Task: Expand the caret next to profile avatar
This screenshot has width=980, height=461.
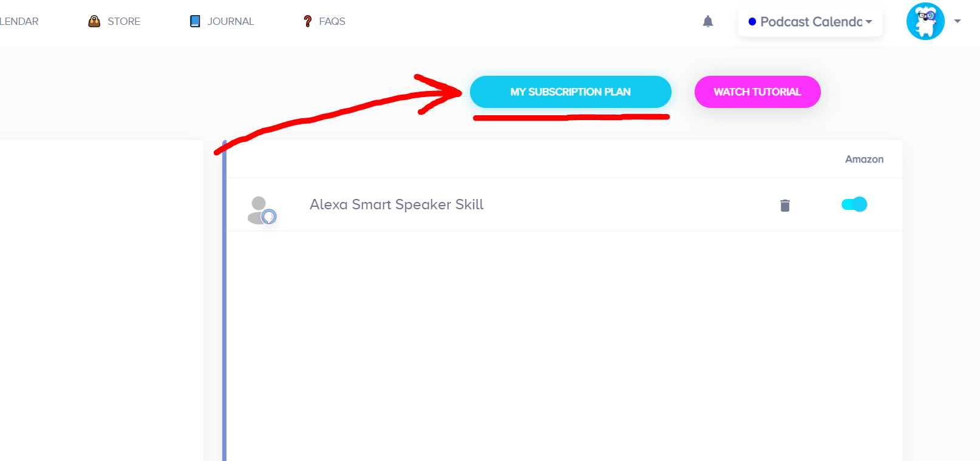Action: [958, 21]
